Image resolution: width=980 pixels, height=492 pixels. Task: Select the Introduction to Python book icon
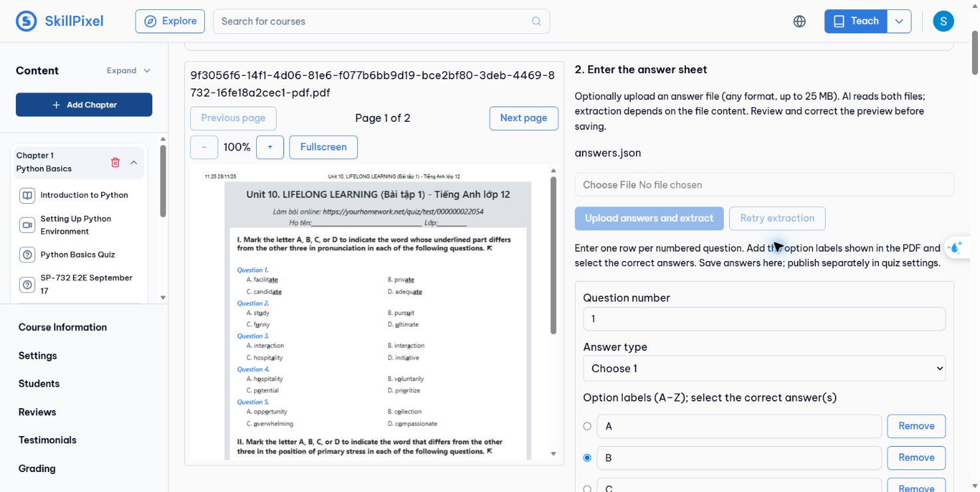coord(27,196)
